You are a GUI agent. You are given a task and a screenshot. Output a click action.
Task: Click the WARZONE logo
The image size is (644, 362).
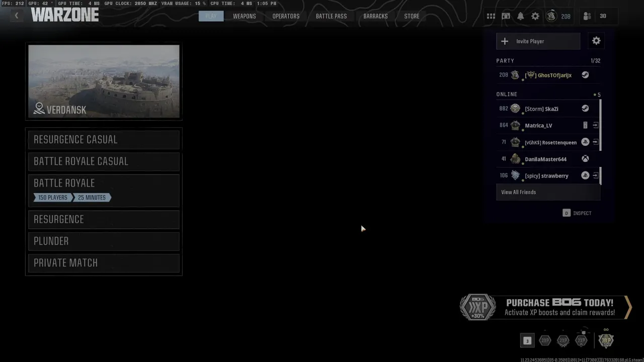coord(65,16)
